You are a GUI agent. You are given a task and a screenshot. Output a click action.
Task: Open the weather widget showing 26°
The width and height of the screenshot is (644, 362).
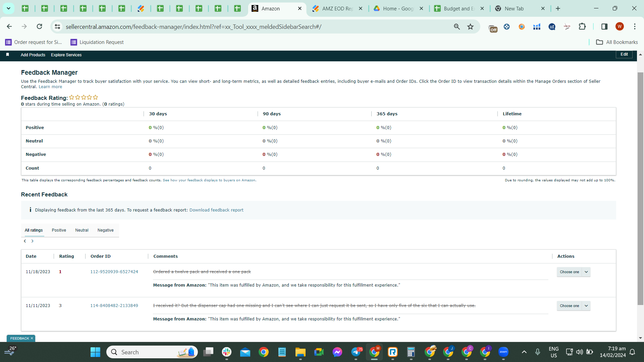[x=10, y=351]
